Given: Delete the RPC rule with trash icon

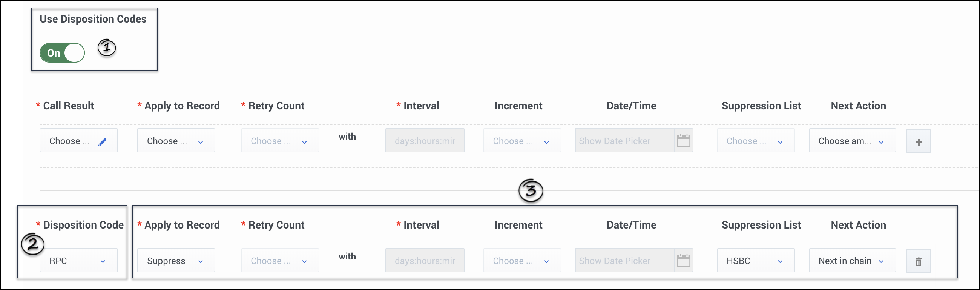Looking at the screenshot, I should click(x=918, y=261).
